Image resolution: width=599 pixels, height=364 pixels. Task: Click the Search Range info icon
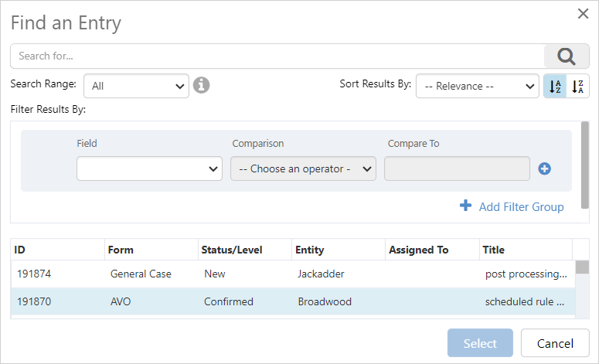click(x=202, y=85)
